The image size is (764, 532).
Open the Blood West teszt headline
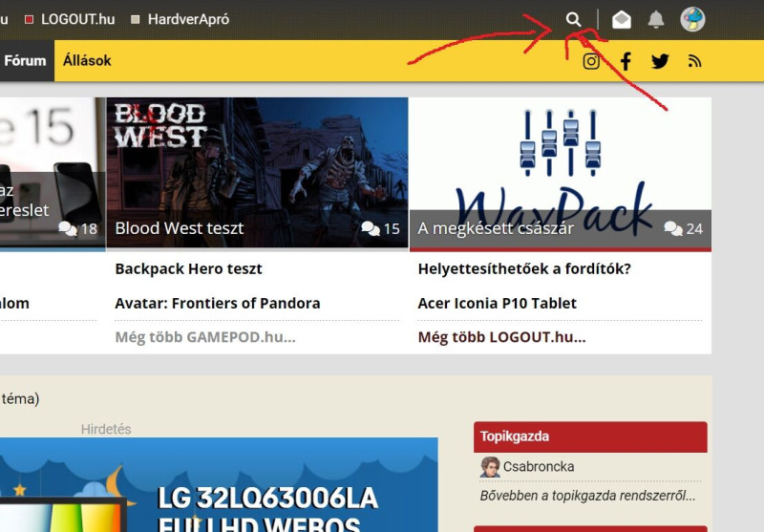(x=180, y=228)
